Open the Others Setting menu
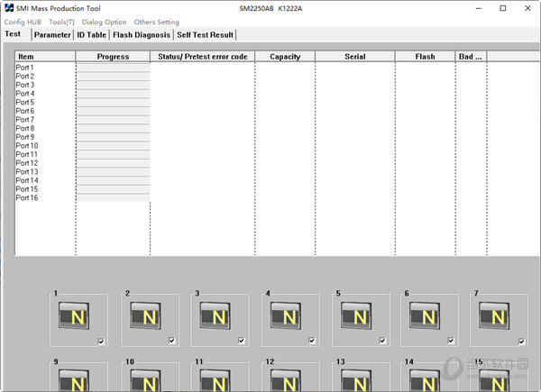This screenshot has width=541, height=392. point(157,22)
